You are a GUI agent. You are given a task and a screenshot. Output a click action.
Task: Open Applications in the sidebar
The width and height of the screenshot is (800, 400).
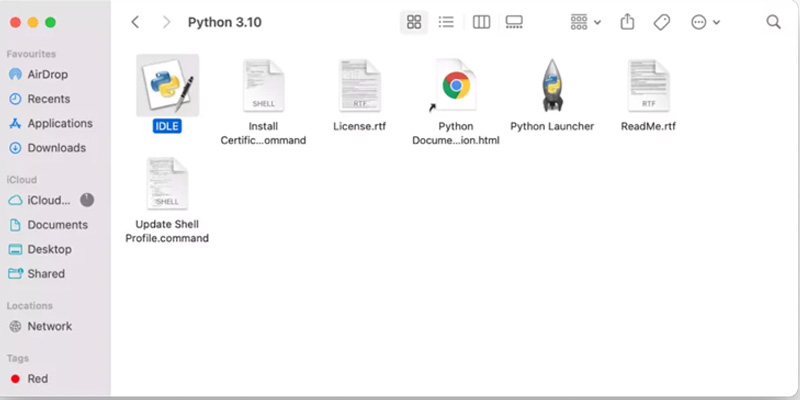click(60, 124)
